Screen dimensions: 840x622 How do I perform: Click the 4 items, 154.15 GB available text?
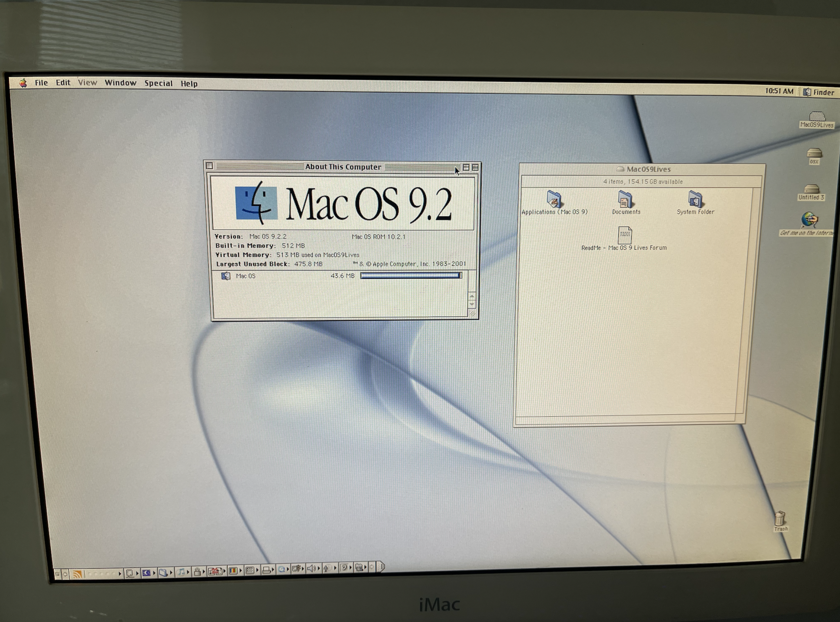tap(643, 182)
